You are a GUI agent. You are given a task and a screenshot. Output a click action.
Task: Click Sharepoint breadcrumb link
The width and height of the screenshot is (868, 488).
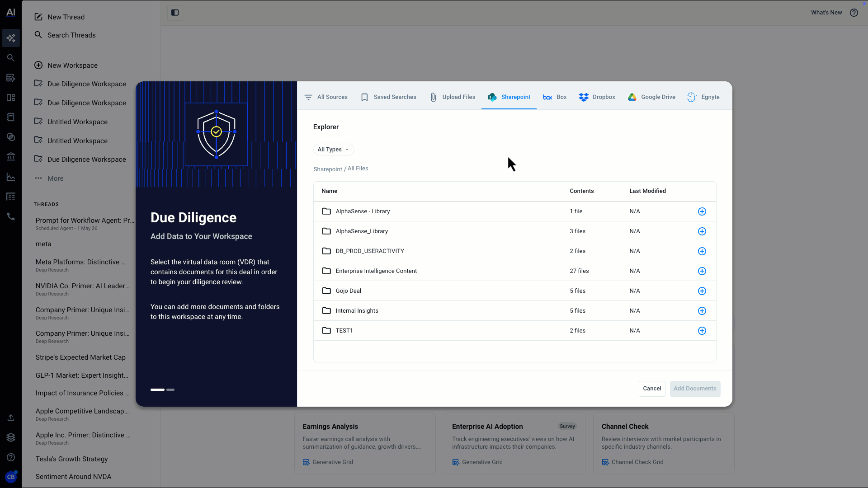(x=328, y=169)
